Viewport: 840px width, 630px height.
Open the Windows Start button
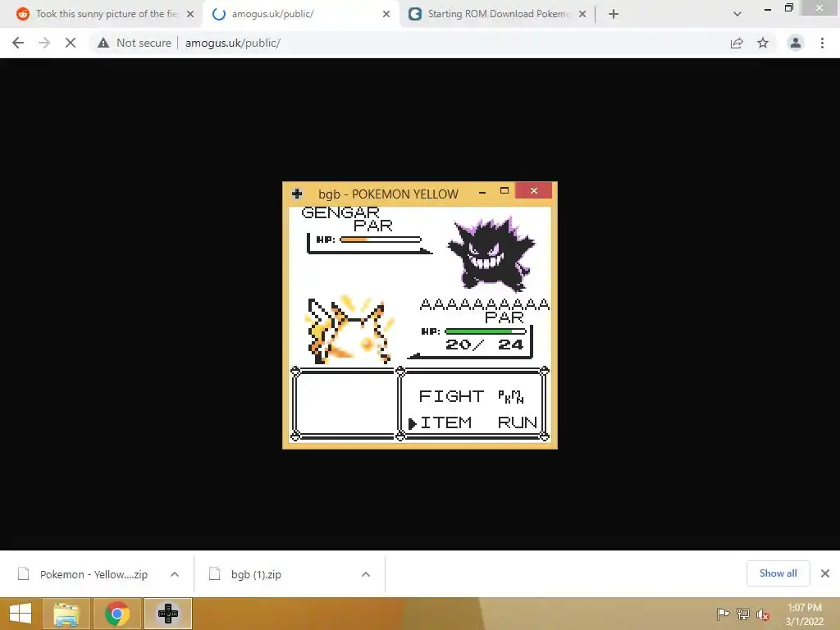(x=21, y=614)
